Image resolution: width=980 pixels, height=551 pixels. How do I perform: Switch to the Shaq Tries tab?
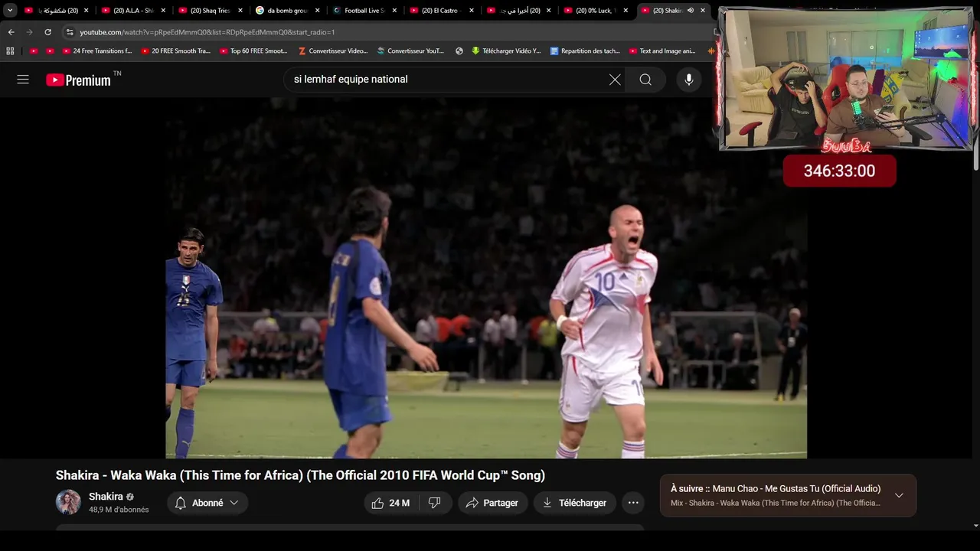[x=208, y=11]
